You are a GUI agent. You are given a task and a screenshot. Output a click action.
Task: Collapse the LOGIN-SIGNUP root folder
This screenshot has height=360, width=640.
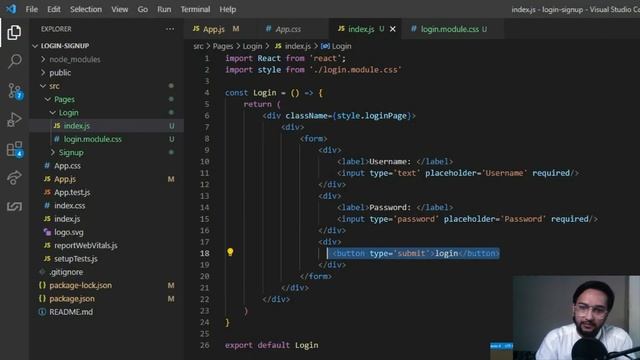point(35,46)
